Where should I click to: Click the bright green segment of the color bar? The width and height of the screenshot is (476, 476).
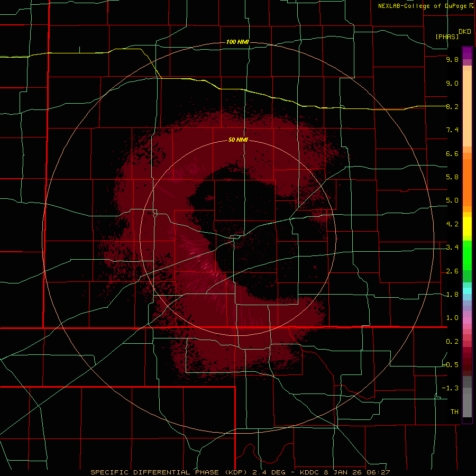[x=467, y=255]
